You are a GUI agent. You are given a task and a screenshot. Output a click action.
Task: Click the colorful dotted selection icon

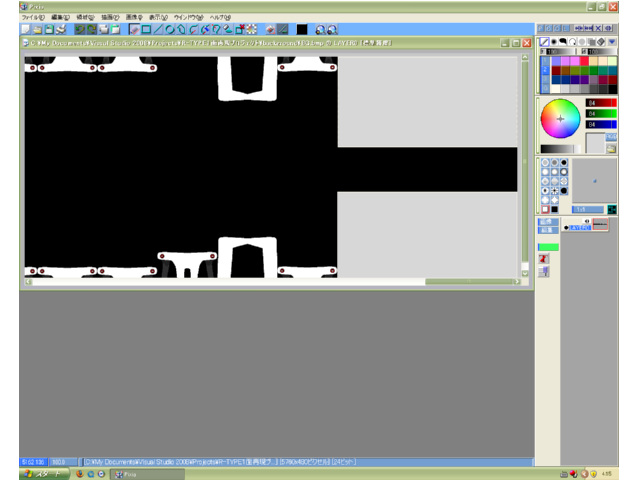(252, 29)
